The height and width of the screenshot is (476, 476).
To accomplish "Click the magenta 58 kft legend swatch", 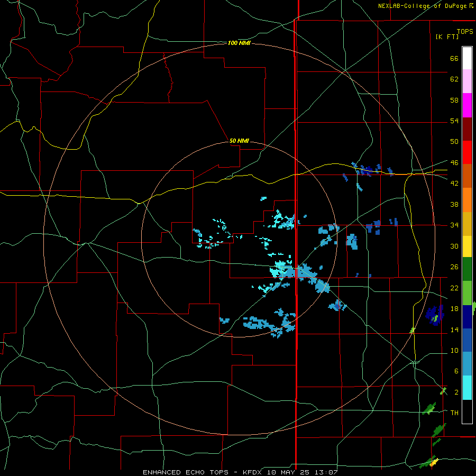I will pyautogui.click(x=467, y=105).
